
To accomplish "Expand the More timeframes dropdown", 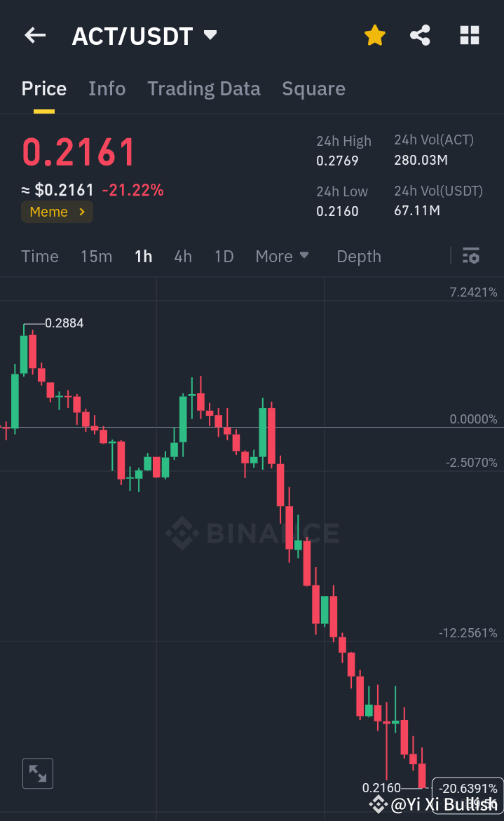I will click(282, 256).
